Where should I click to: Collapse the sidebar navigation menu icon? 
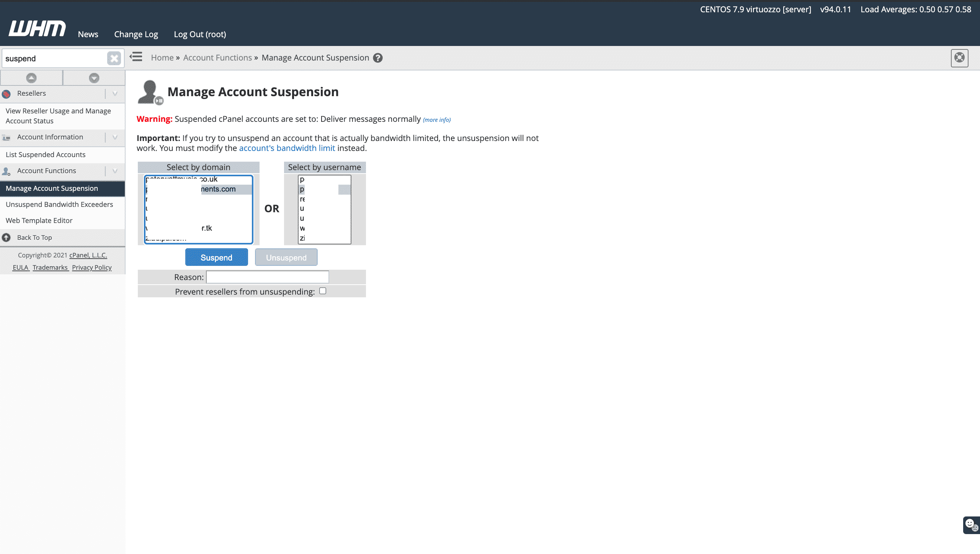(x=136, y=57)
